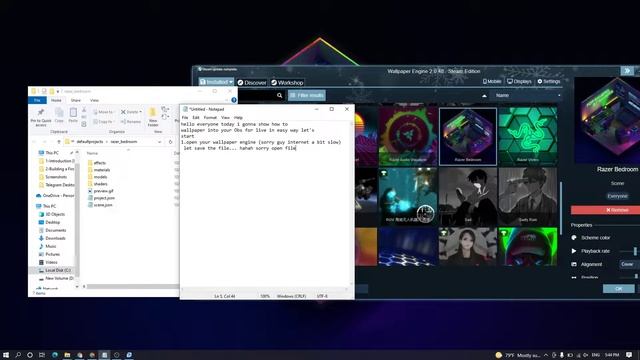Viewport: 640px width, 360px height.
Task: Open the Alignment Cover dropdown
Action: pos(629,264)
